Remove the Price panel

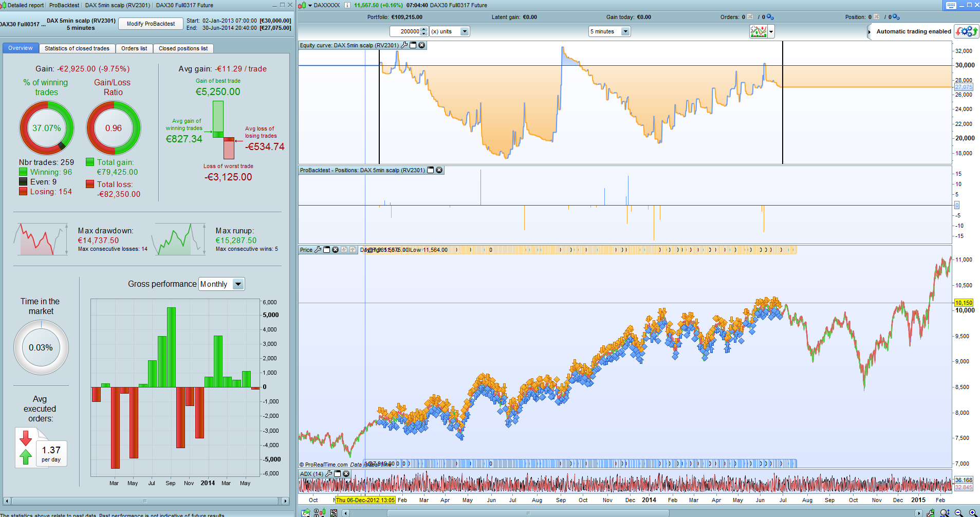coord(336,250)
